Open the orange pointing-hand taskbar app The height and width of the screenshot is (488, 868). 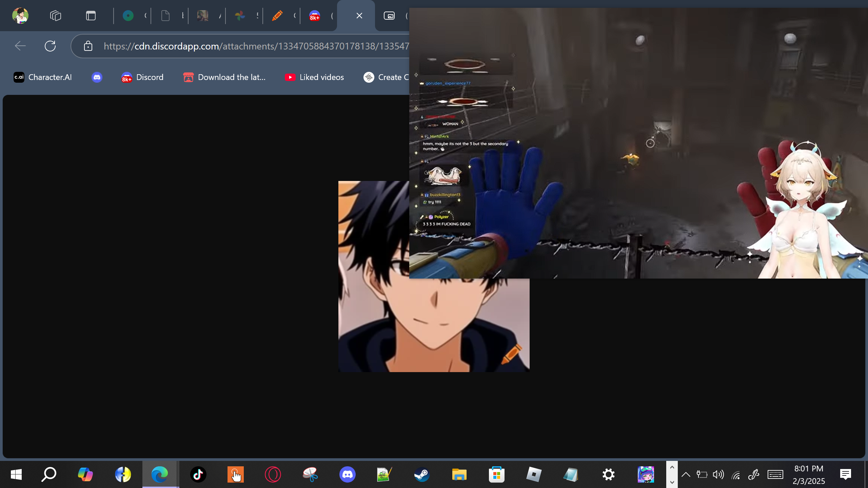236,474
